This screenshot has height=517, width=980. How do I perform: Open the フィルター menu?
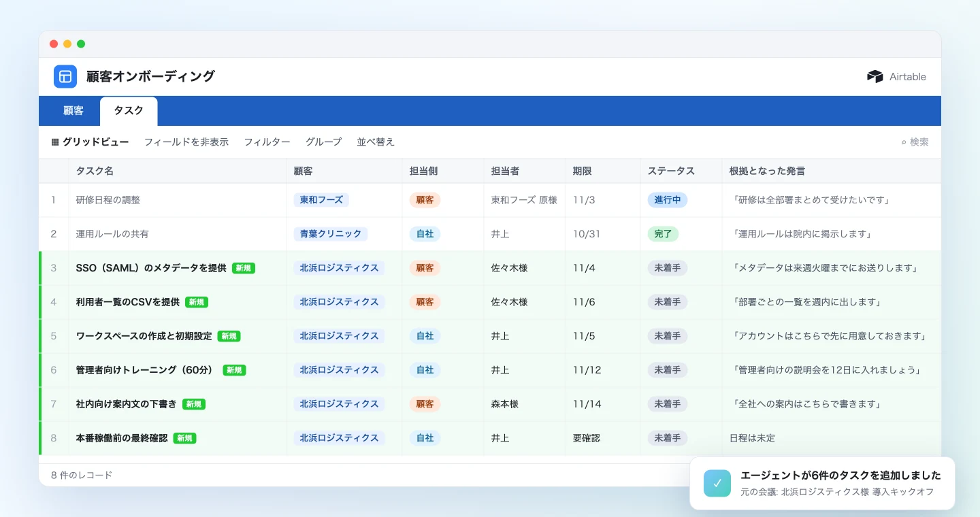(267, 142)
